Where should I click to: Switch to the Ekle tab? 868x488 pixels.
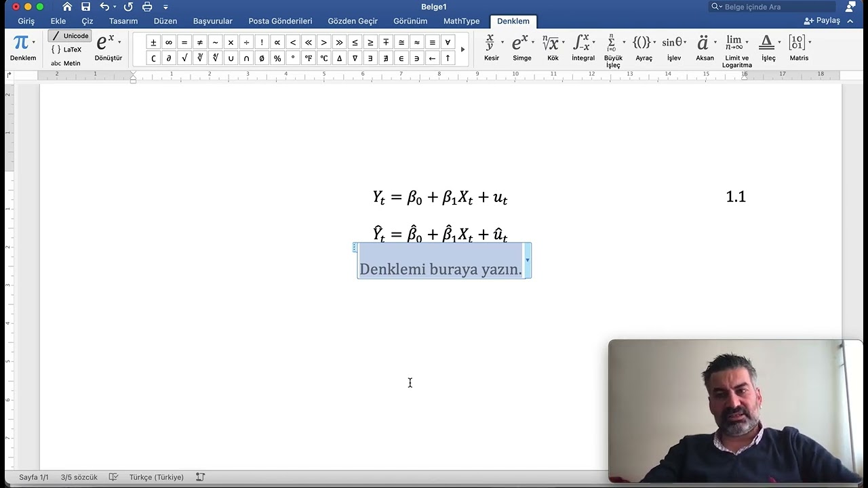(58, 21)
